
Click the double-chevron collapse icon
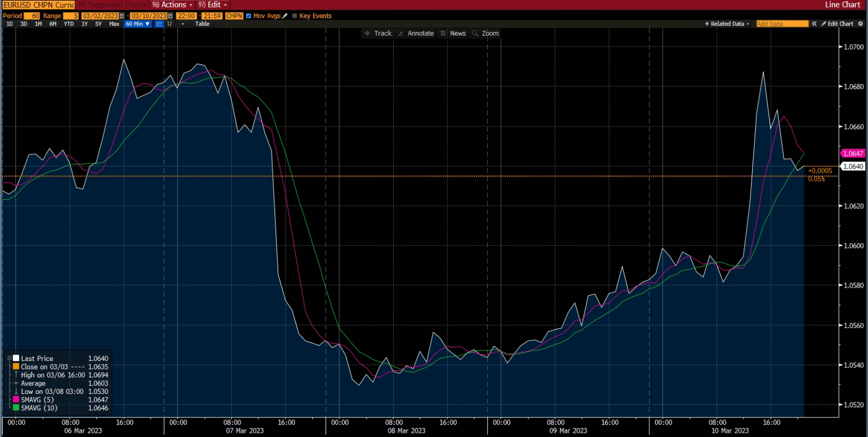(x=814, y=24)
